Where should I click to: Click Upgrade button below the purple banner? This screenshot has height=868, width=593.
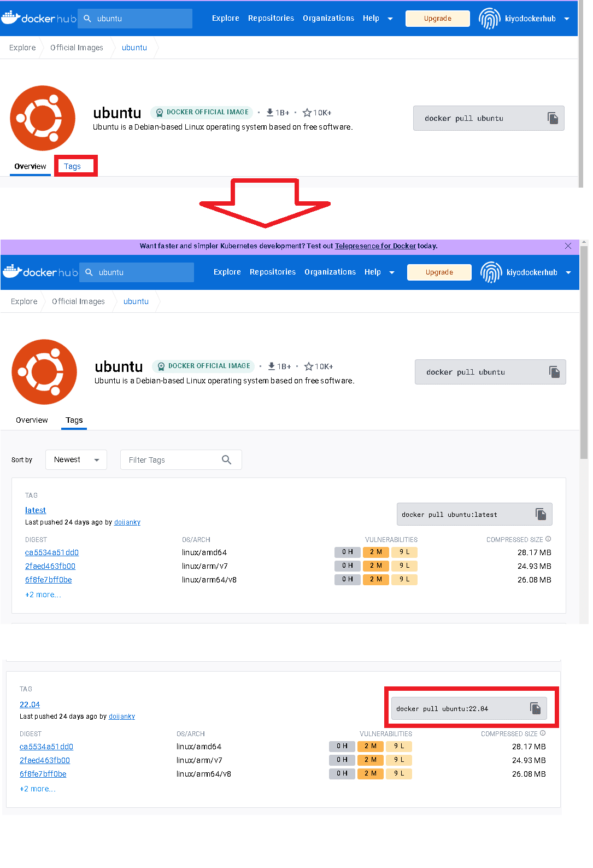click(x=439, y=272)
